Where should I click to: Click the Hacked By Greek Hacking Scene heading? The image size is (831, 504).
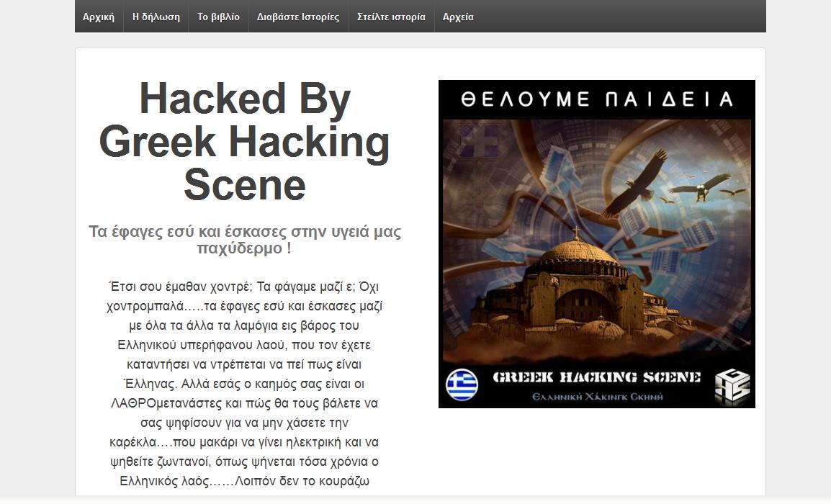(x=244, y=142)
